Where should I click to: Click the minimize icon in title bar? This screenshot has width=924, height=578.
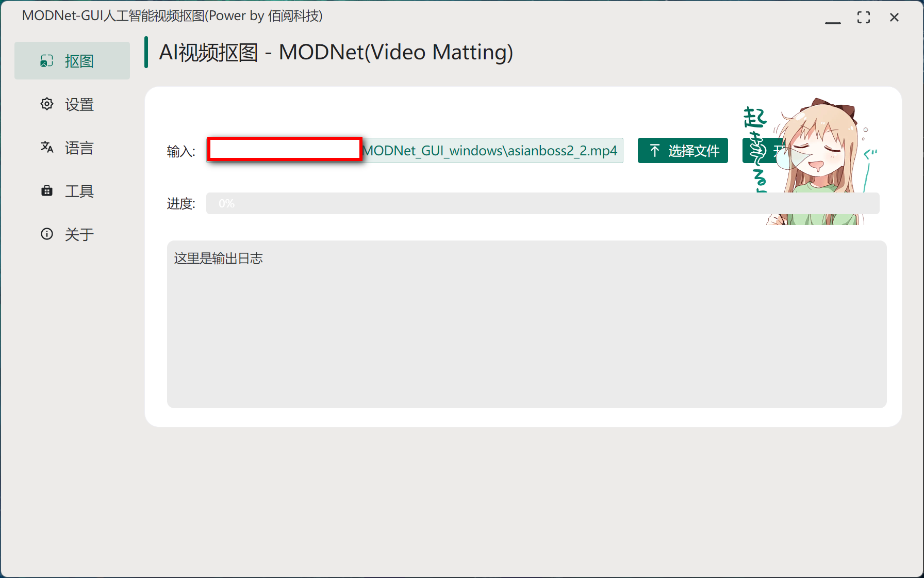pyautogui.click(x=833, y=22)
